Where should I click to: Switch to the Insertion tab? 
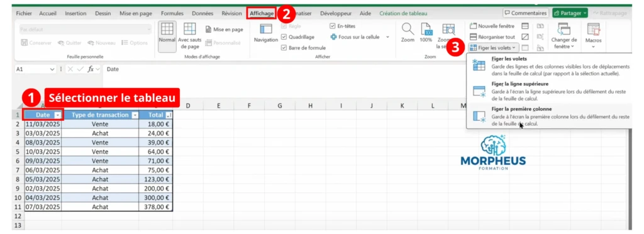pos(75,13)
